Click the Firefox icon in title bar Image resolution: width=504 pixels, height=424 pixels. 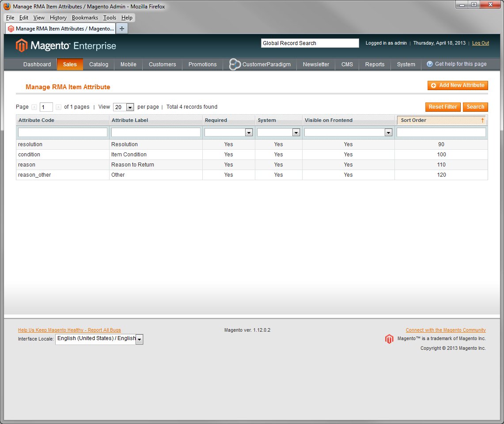(7, 7)
